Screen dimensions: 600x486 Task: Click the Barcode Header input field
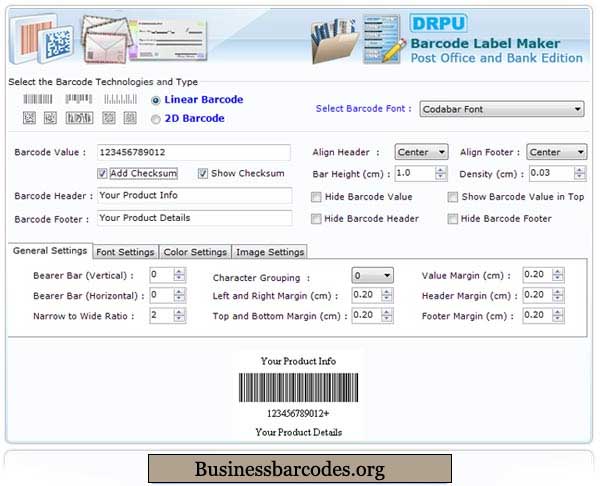194,196
